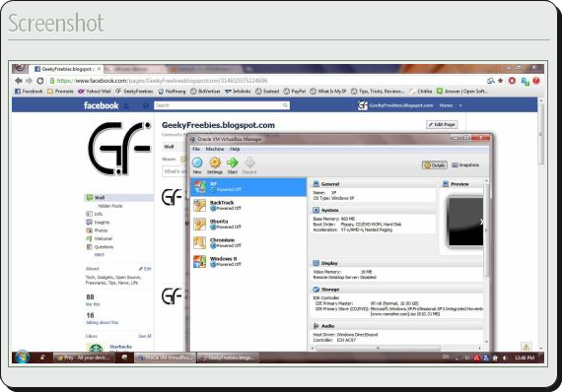
Task: Click the Discard icon in VirtualBox toolbar
Action: [249, 163]
